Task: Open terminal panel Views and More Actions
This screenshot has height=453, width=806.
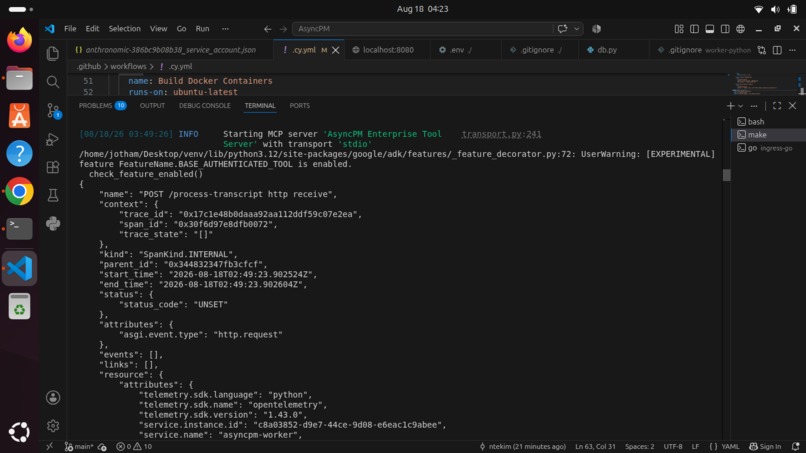Action: [754, 106]
